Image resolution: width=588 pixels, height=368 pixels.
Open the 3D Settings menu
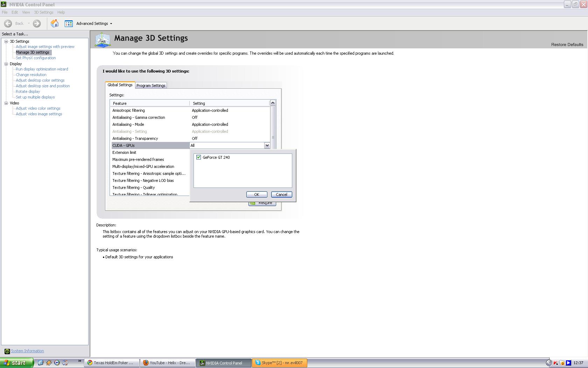(43, 12)
